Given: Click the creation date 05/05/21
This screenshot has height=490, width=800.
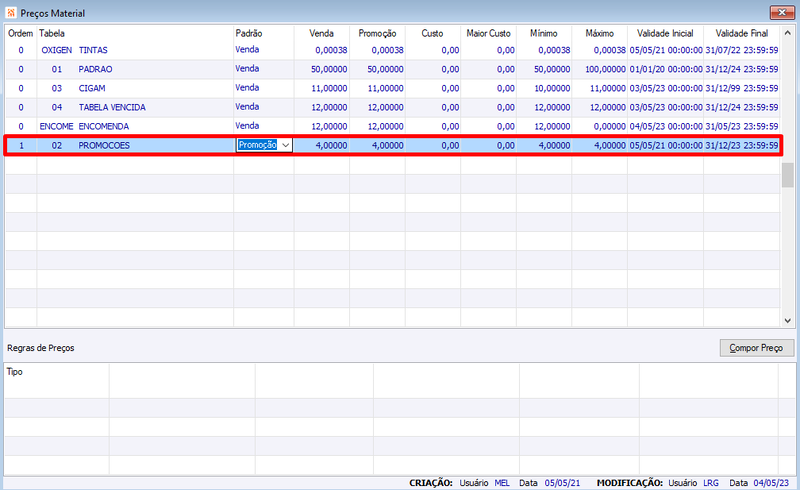Looking at the screenshot, I should tap(562, 483).
